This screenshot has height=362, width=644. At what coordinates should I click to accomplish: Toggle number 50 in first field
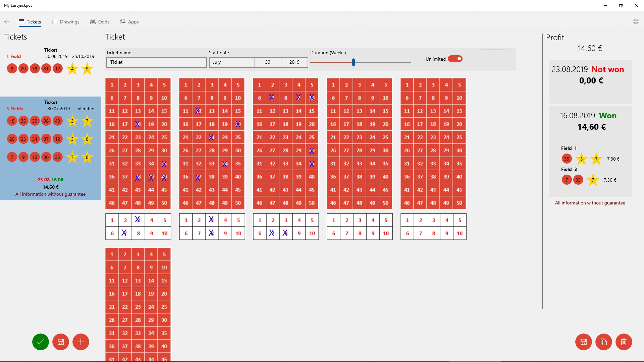point(164,203)
